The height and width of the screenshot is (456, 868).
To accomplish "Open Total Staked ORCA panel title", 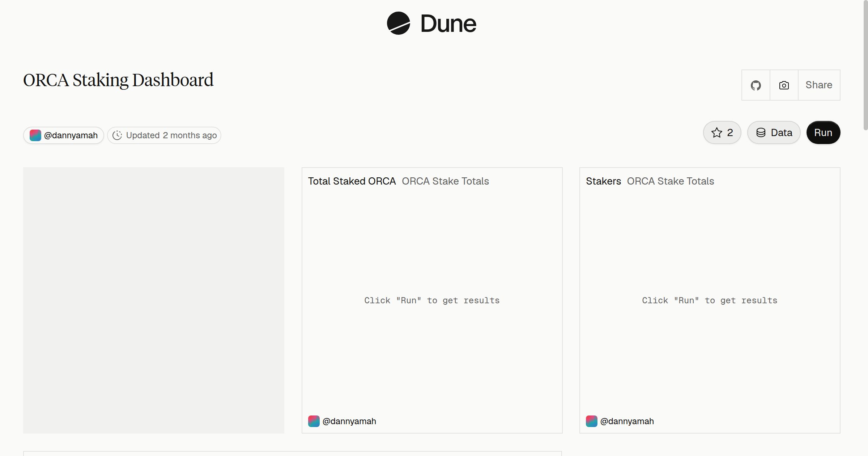I will tap(352, 181).
